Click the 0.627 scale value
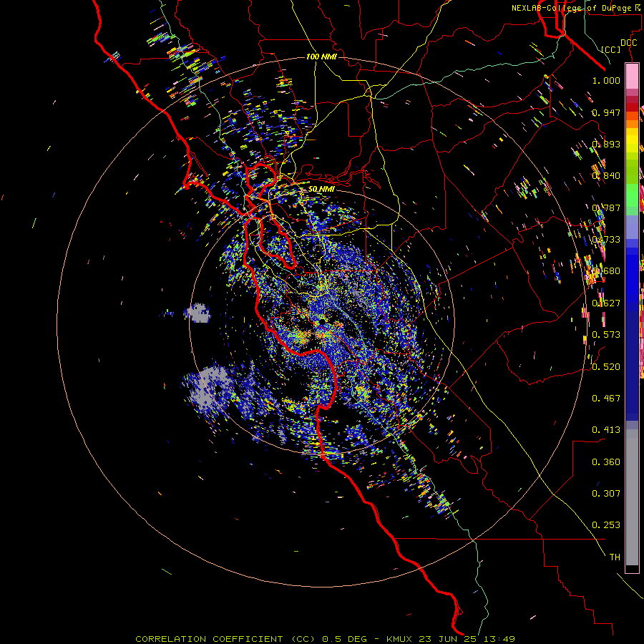The height and width of the screenshot is (644, 644). pos(606,303)
